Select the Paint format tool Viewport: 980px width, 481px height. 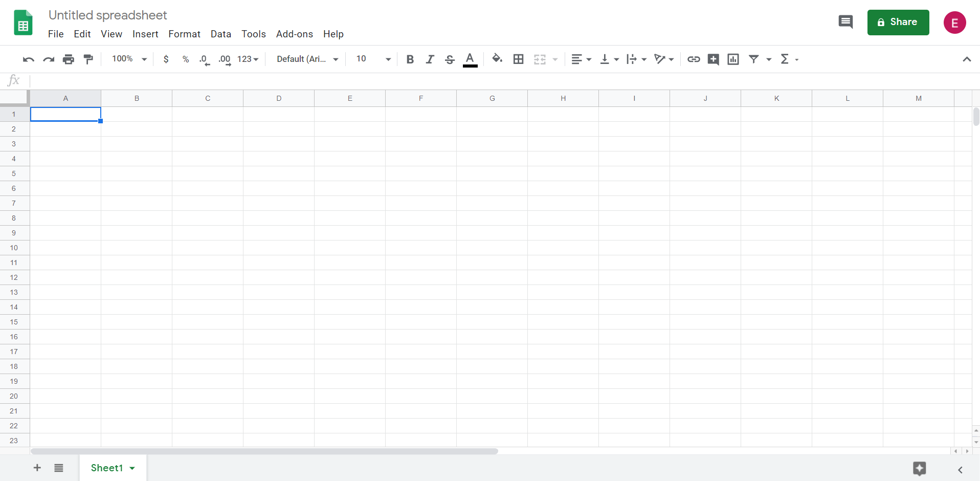point(88,59)
